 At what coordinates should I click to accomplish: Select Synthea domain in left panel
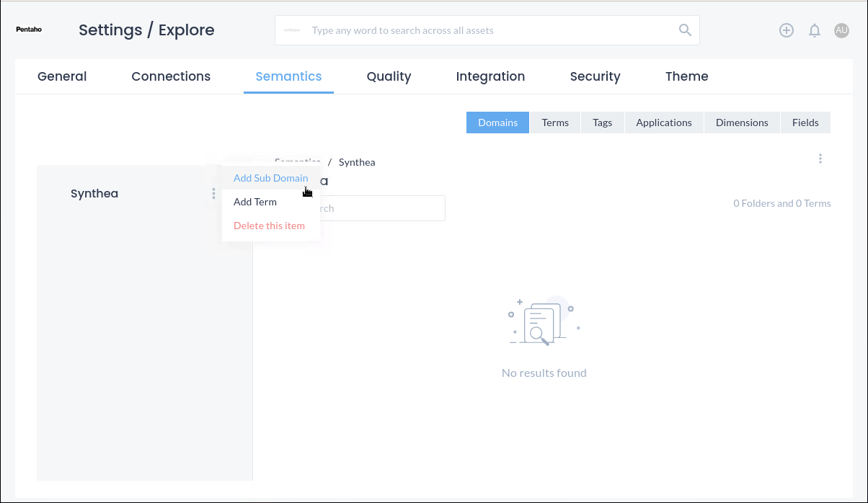[x=94, y=194]
